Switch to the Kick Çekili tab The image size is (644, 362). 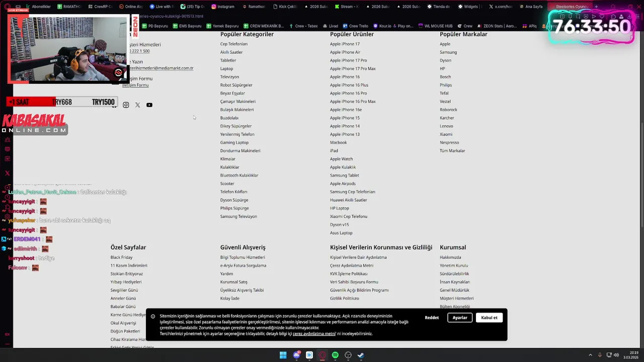(286, 7)
